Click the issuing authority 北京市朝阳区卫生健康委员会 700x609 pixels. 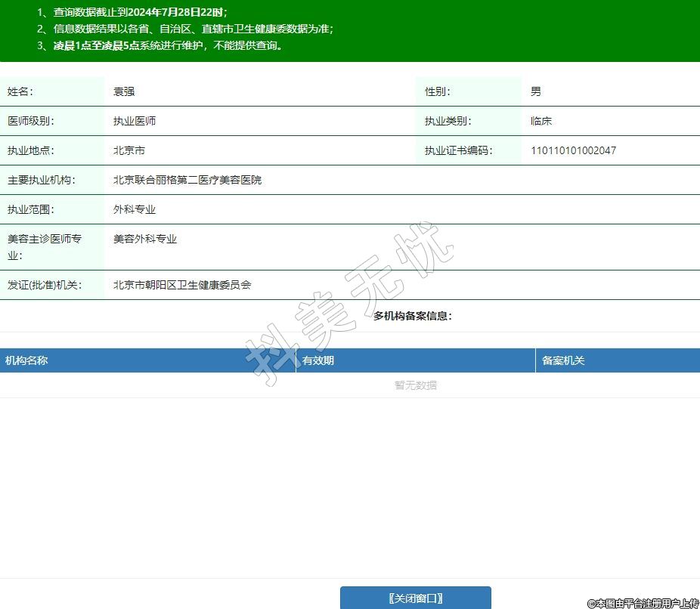click(x=182, y=285)
